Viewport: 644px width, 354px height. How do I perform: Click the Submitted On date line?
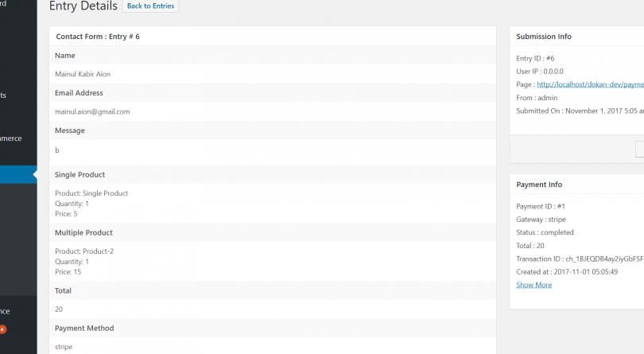pyautogui.click(x=580, y=111)
